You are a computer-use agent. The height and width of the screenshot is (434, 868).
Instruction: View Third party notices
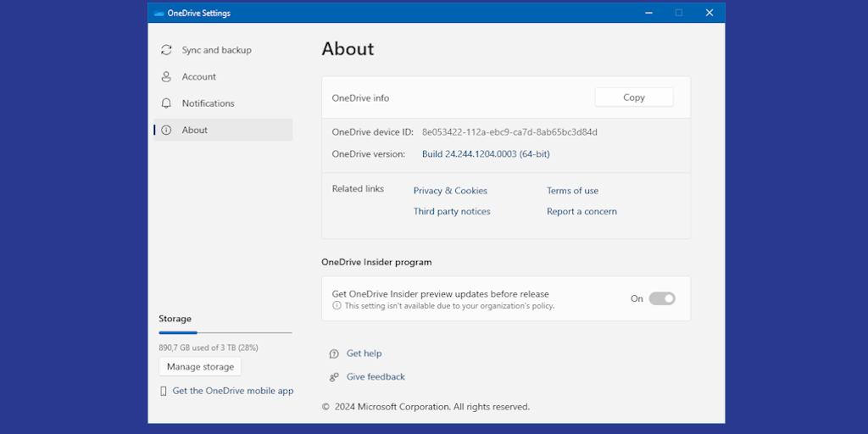click(x=452, y=211)
